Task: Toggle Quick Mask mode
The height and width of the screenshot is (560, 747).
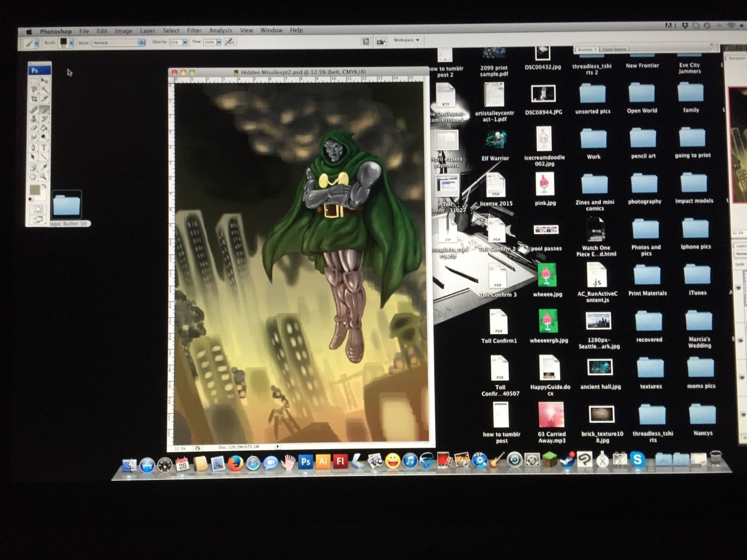Action: [x=38, y=209]
